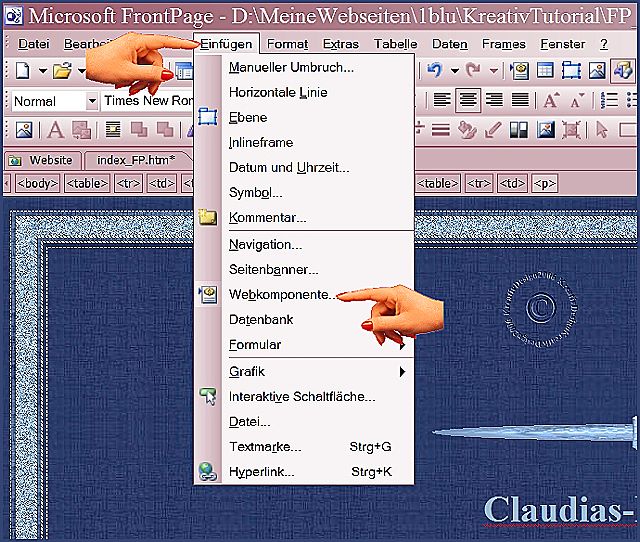
Task: Select the <p> tag button
Action: (x=544, y=184)
